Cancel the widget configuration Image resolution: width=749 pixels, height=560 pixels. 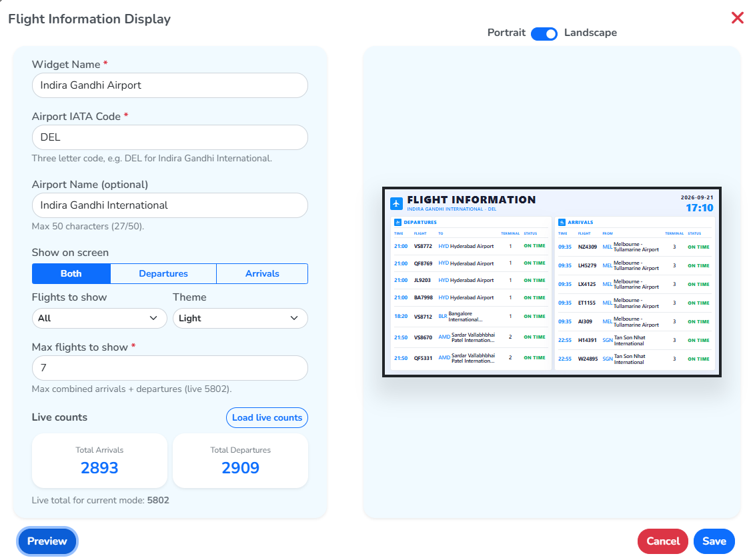coord(662,541)
